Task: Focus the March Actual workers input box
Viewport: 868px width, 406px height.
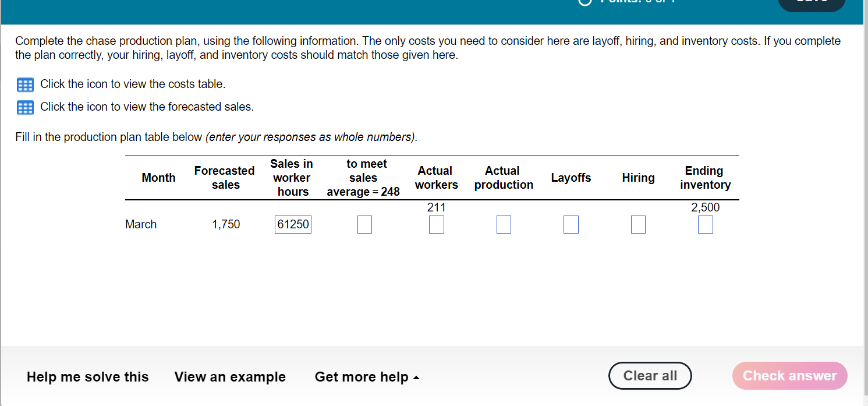Action: 437,224
